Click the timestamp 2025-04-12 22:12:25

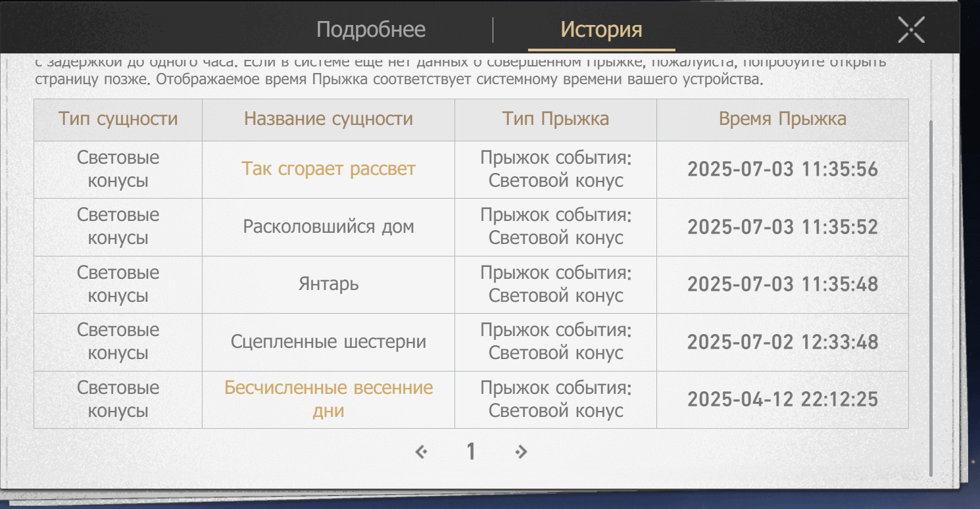click(x=783, y=399)
